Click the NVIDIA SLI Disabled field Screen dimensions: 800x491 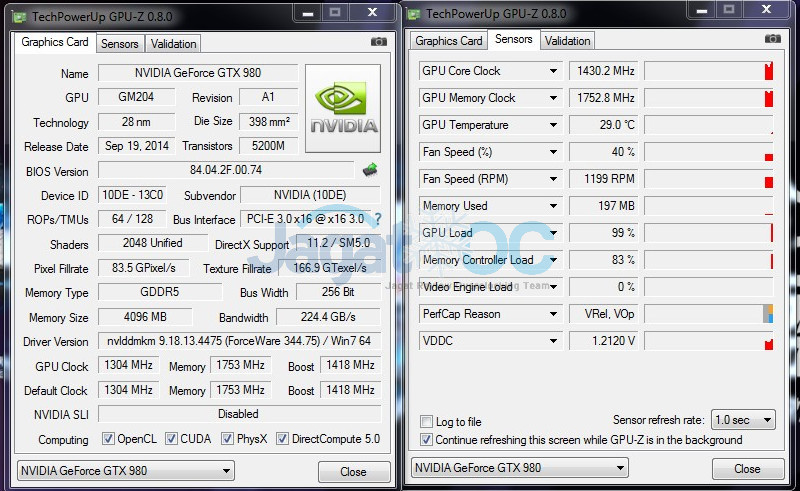click(x=239, y=414)
